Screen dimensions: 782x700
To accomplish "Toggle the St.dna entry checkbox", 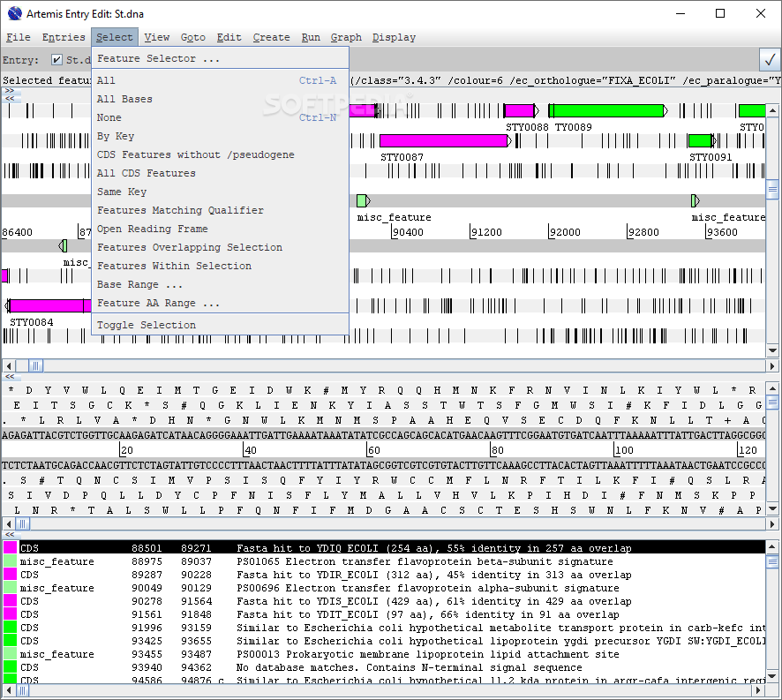I will click(x=56, y=60).
